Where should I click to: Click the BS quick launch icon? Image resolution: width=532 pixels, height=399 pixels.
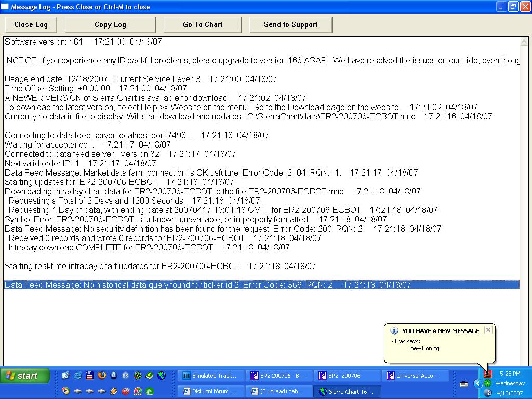(x=126, y=376)
